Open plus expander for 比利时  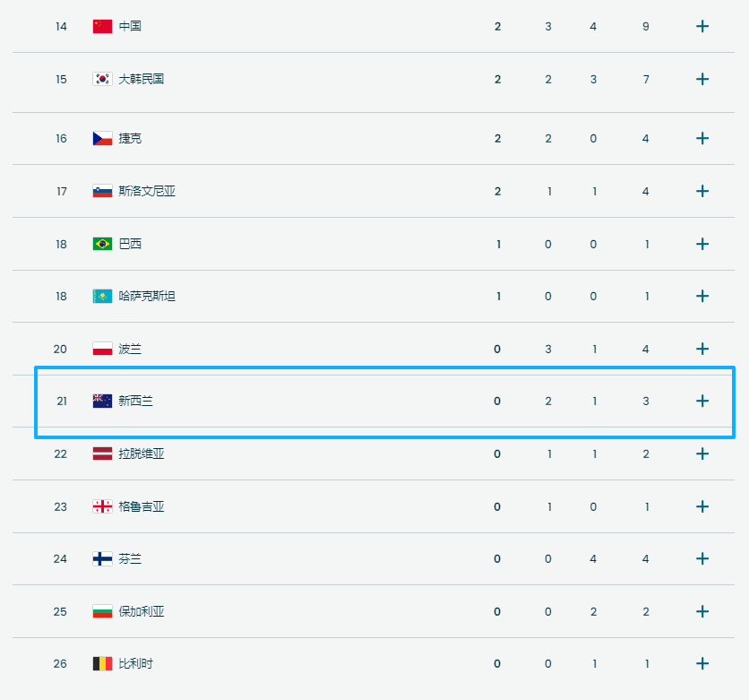pyautogui.click(x=702, y=663)
